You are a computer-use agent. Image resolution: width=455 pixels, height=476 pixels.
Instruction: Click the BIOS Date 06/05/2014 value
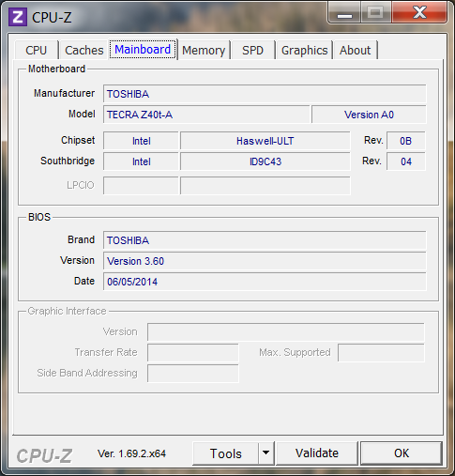(265, 282)
